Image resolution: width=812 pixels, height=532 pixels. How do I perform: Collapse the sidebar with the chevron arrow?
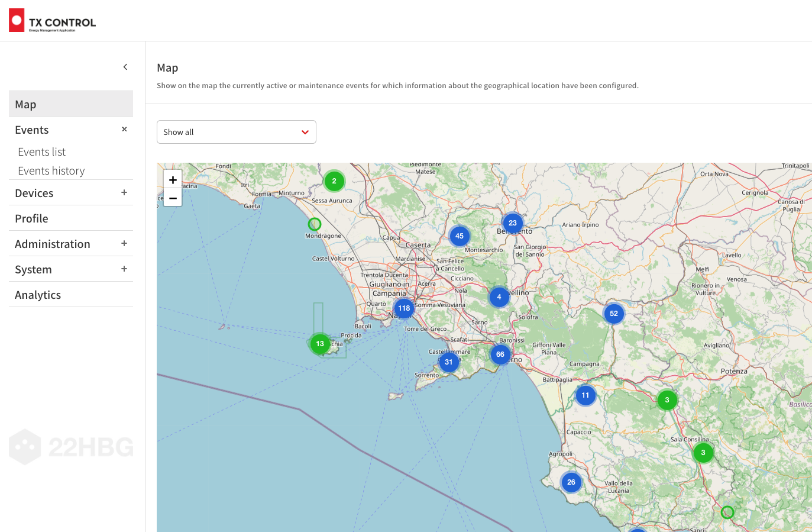(125, 67)
